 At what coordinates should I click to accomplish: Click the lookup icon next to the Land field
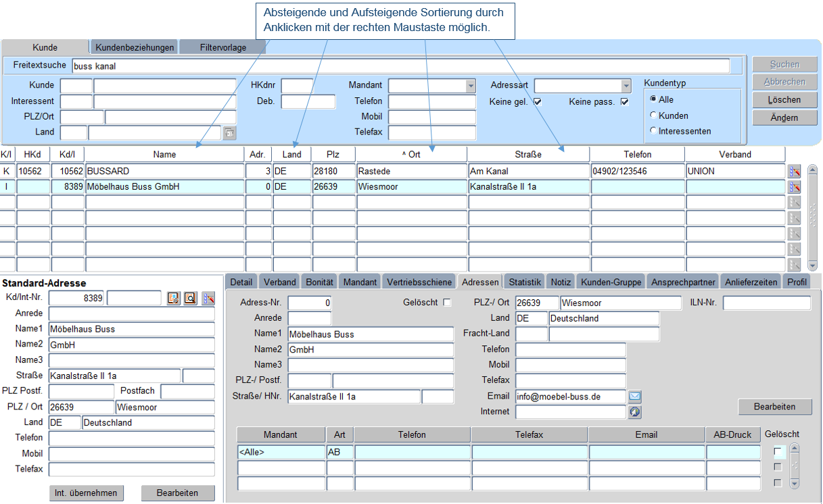coord(230,132)
